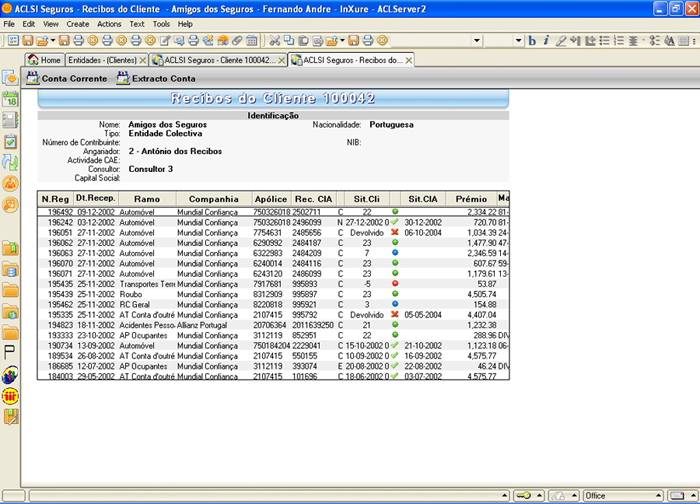Click the flag icon in left sidebar
The image size is (700, 504).
coord(11,352)
